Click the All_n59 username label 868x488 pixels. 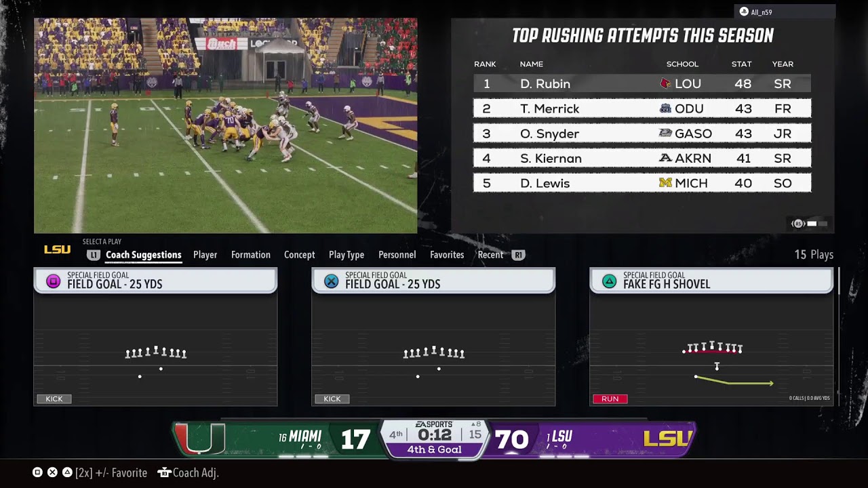[x=762, y=12]
